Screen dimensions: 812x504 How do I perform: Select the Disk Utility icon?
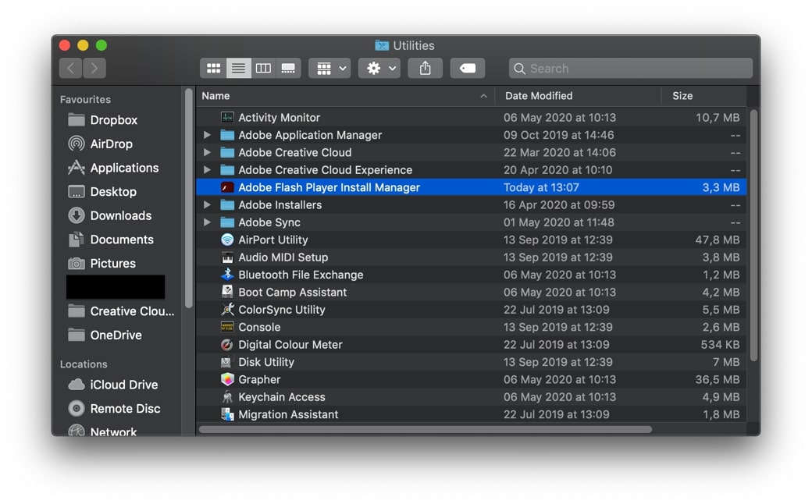(226, 362)
